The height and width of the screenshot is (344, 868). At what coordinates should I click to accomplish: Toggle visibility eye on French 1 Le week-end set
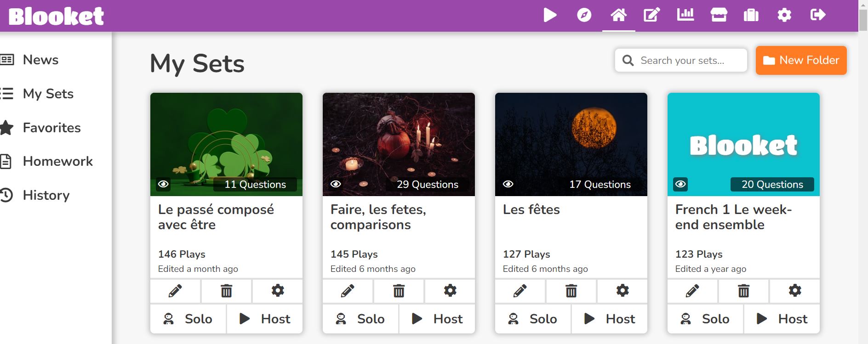680,184
